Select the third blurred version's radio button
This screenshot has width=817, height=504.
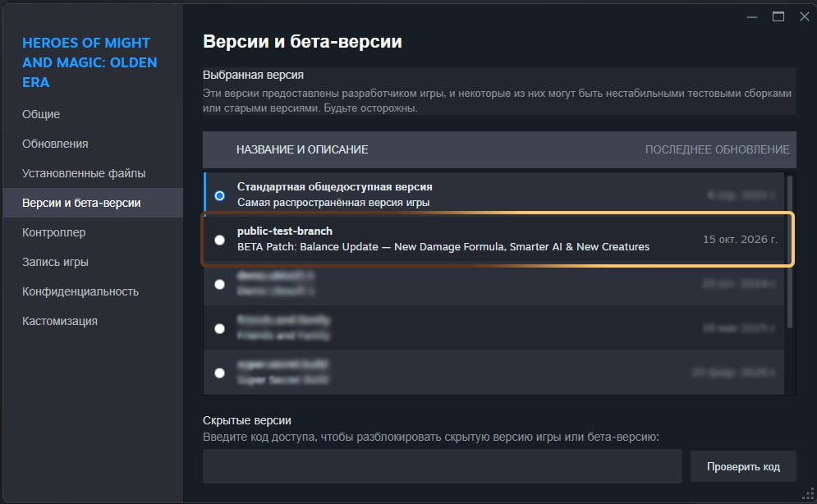point(219,284)
